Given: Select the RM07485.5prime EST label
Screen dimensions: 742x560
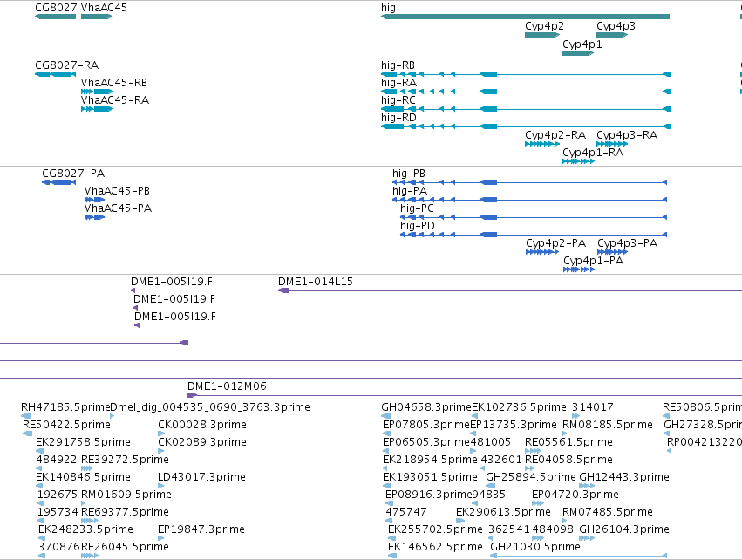Looking at the screenshot, I should (608, 512).
